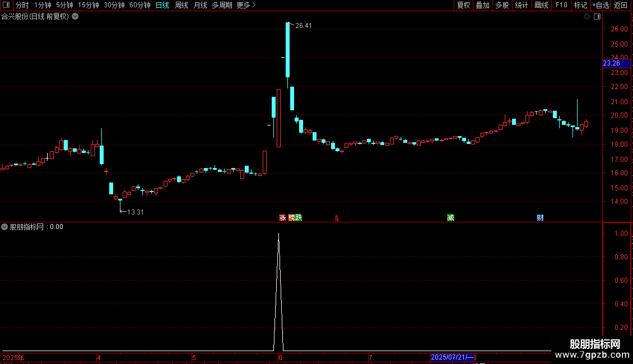Click the green 跌 event marker
Screen dimensions: 633x364
point(299,217)
